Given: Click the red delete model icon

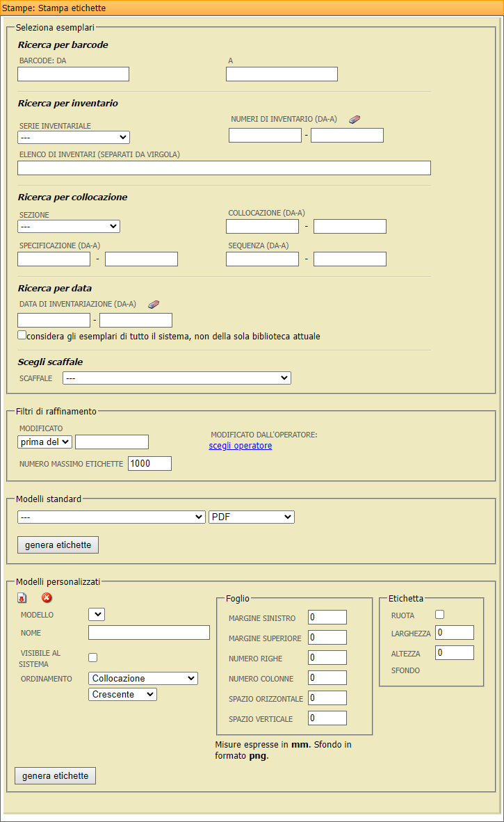Looking at the screenshot, I should [x=47, y=597].
